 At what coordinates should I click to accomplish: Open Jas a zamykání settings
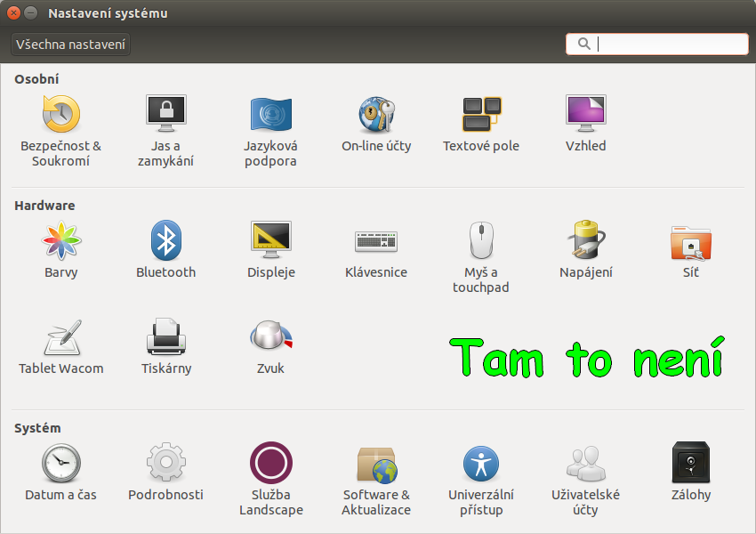(x=165, y=131)
